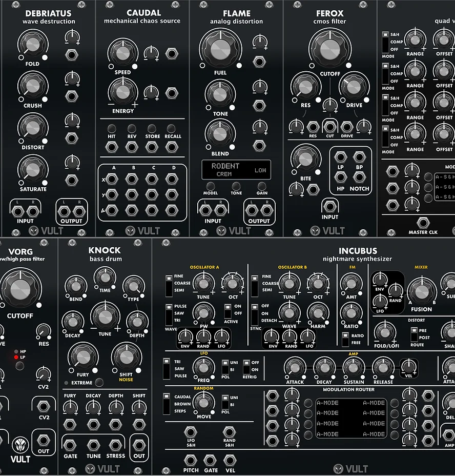This screenshot has width=455, height=476.
Task: Click the FUSION mixer knob on Incubus
Action: click(421, 292)
